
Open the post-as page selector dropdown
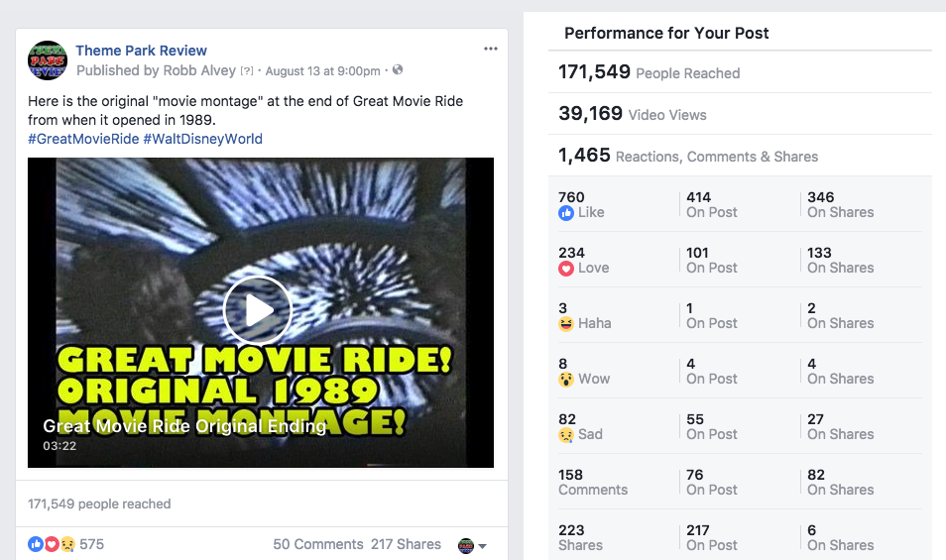pos(472,545)
